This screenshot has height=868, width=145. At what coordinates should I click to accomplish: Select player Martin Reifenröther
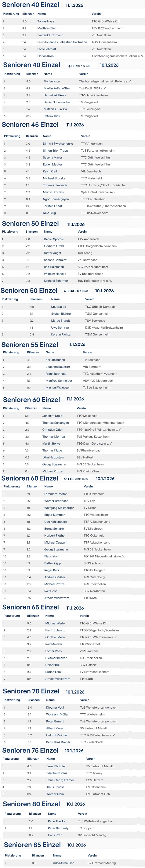tap(57, 88)
